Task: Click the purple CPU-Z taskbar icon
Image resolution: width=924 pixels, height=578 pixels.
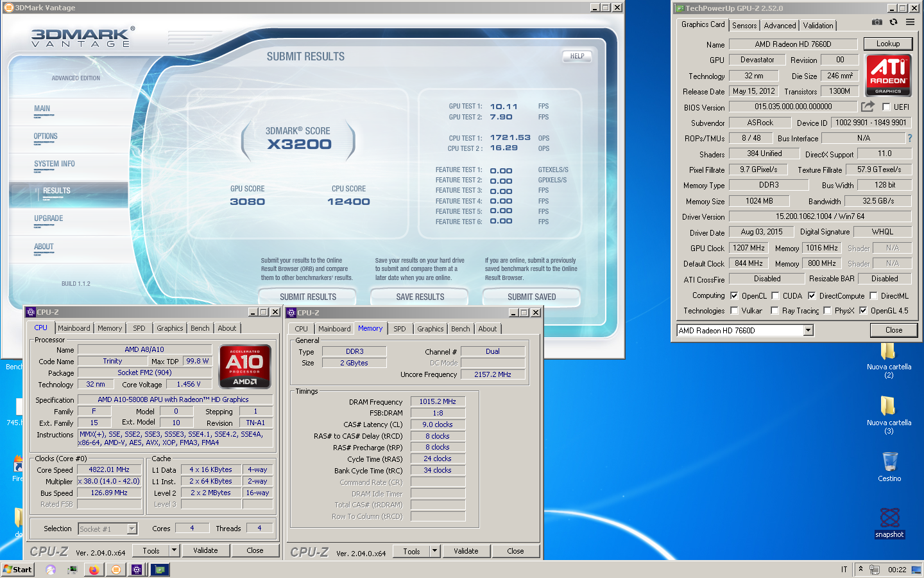Action: point(137,570)
